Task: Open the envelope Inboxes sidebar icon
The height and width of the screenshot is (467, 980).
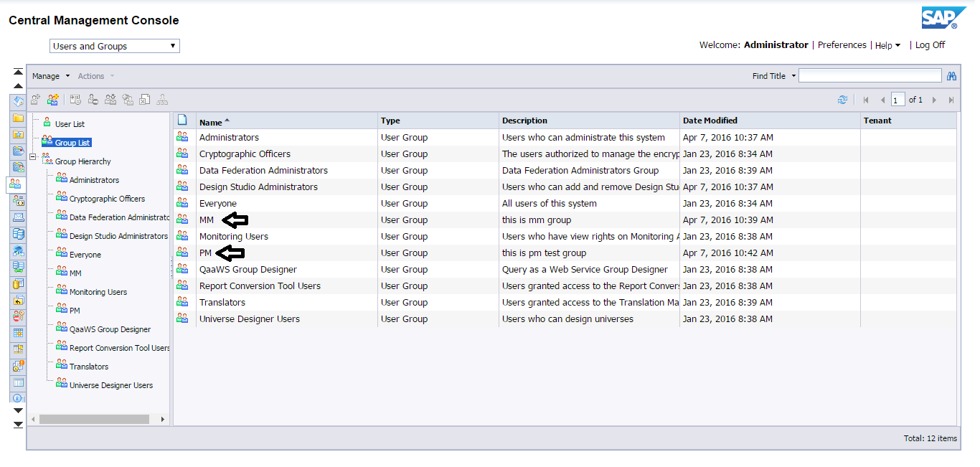Action: tap(18, 217)
